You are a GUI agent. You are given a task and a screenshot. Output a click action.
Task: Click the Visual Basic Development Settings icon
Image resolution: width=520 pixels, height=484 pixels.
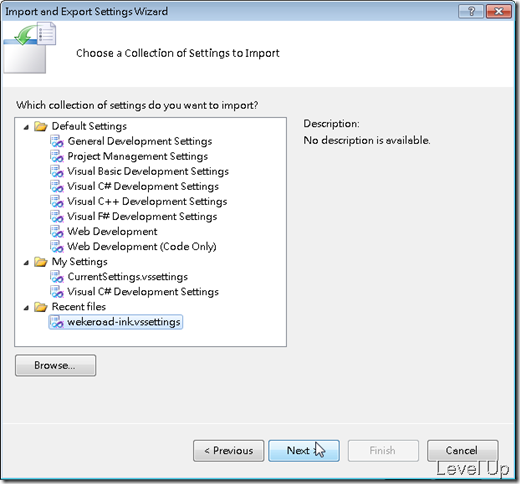(57, 171)
